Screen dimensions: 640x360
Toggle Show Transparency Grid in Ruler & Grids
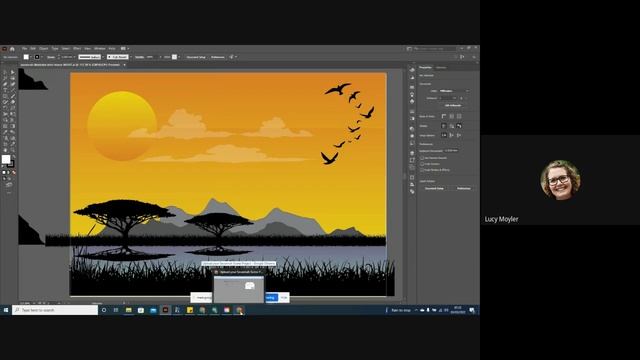(459, 116)
